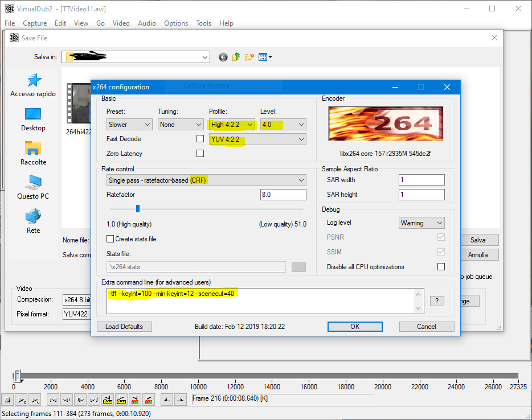Enable the Fast Decode checkbox

[200, 139]
